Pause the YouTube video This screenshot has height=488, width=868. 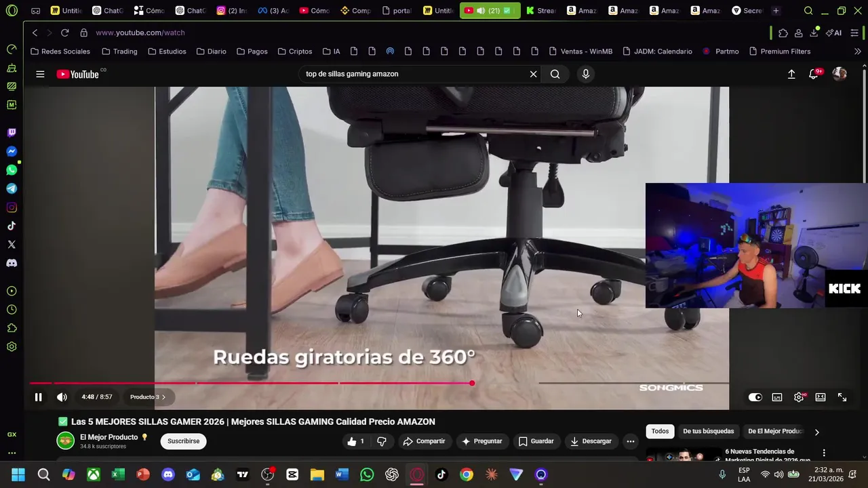click(39, 397)
